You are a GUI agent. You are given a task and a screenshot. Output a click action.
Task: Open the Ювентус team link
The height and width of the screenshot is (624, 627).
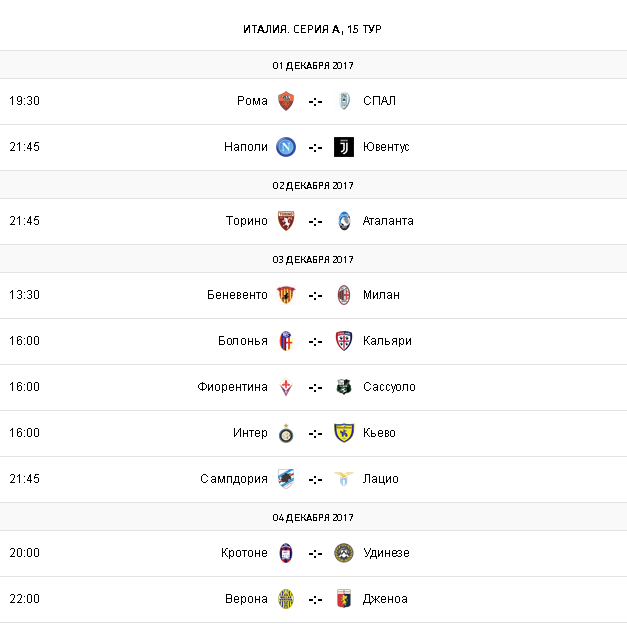[x=386, y=147]
